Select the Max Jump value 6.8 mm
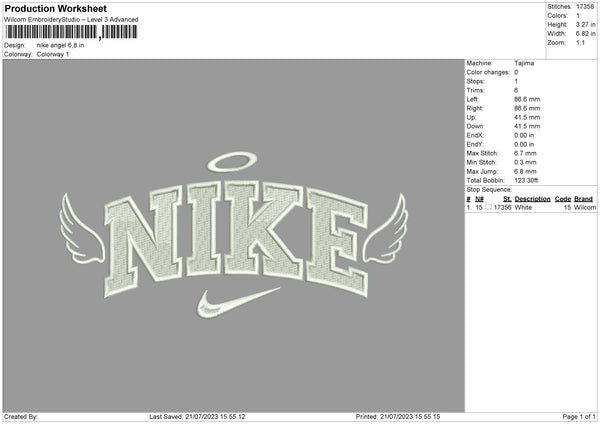Image resolution: width=600 pixels, height=424 pixels. coord(525,171)
